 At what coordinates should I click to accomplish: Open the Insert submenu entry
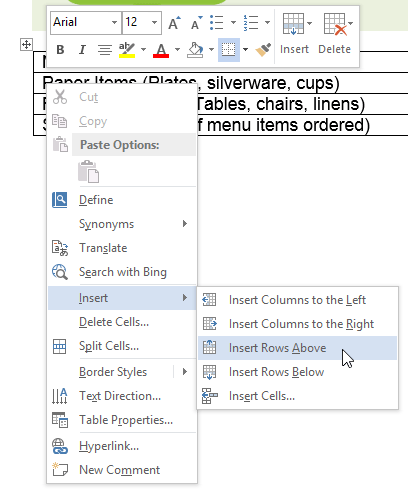tap(122, 298)
